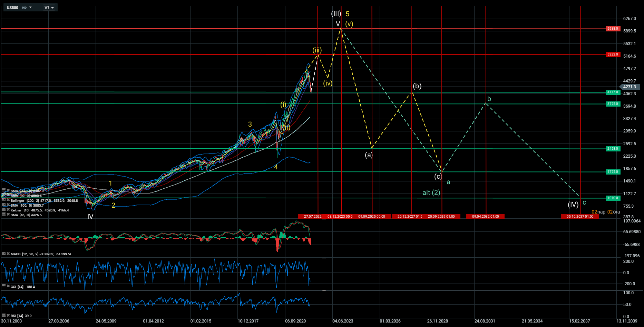Open the W1 timeframe dropdown

(49, 8)
